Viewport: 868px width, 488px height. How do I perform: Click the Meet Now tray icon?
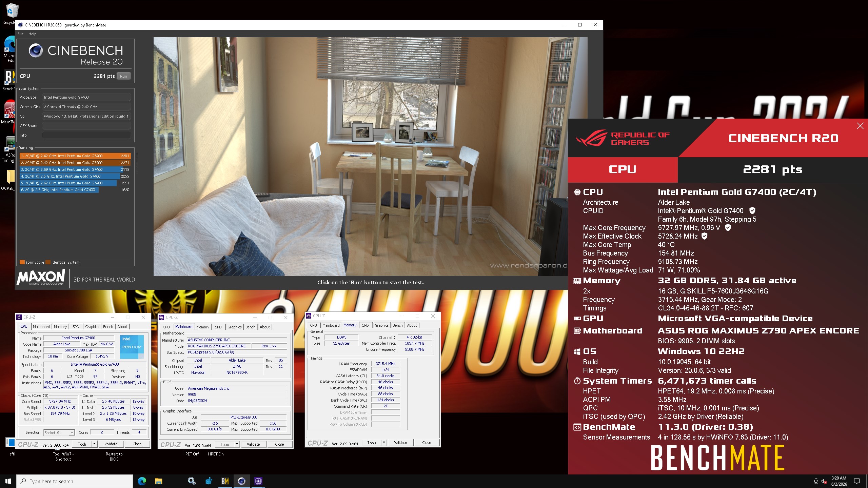tap(816, 481)
